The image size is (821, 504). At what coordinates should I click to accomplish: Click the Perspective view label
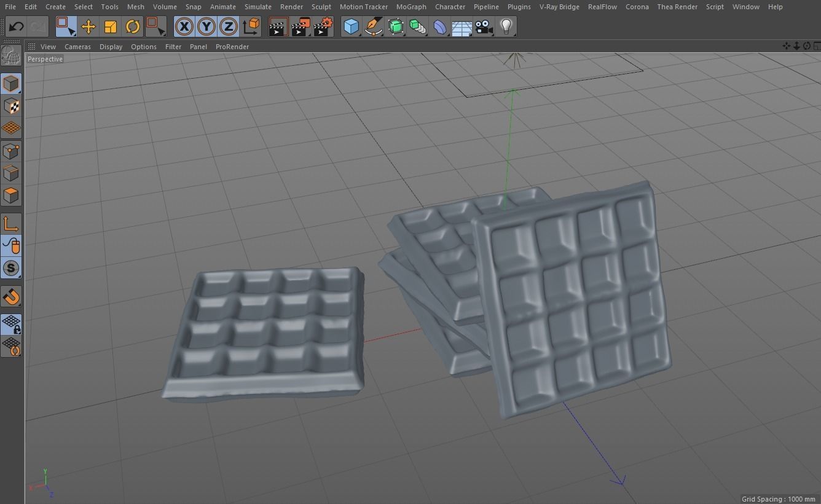point(45,59)
